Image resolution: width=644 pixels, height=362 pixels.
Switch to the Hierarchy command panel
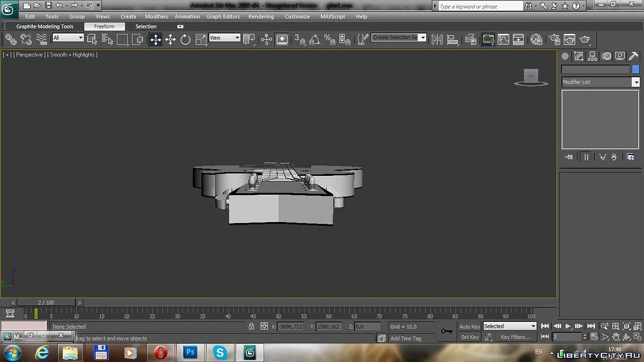point(592,56)
